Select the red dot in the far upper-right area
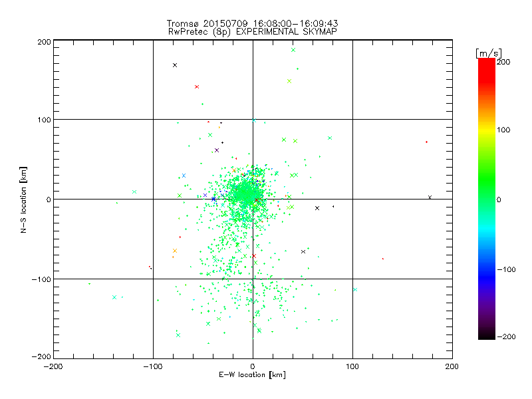This screenshot has height=399, width=532. [426, 142]
